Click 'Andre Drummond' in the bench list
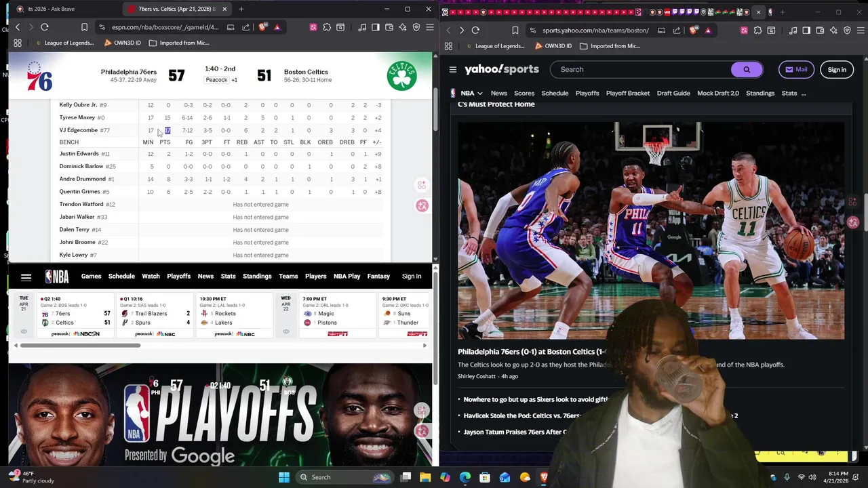 (x=82, y=179)
